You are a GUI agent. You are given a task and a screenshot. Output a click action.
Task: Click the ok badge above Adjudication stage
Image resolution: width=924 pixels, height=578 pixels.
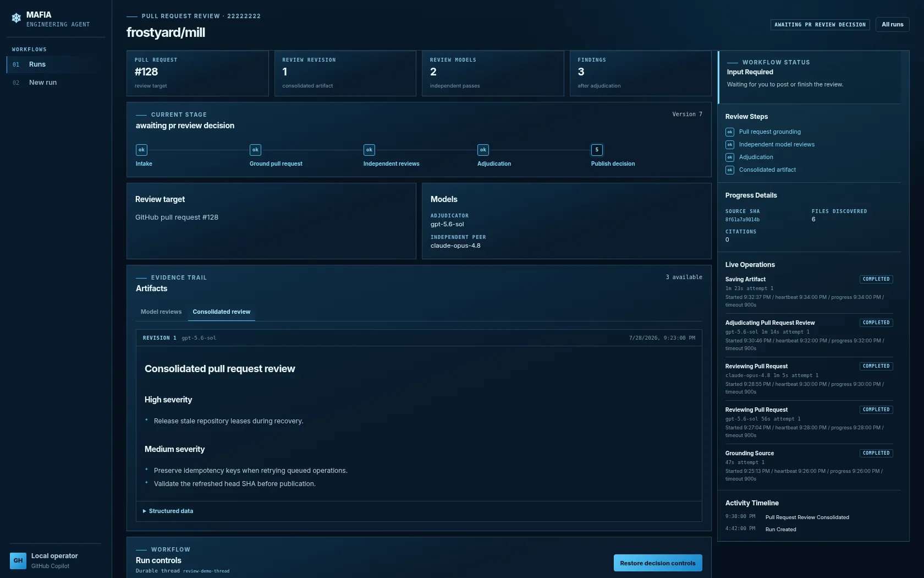483,150
